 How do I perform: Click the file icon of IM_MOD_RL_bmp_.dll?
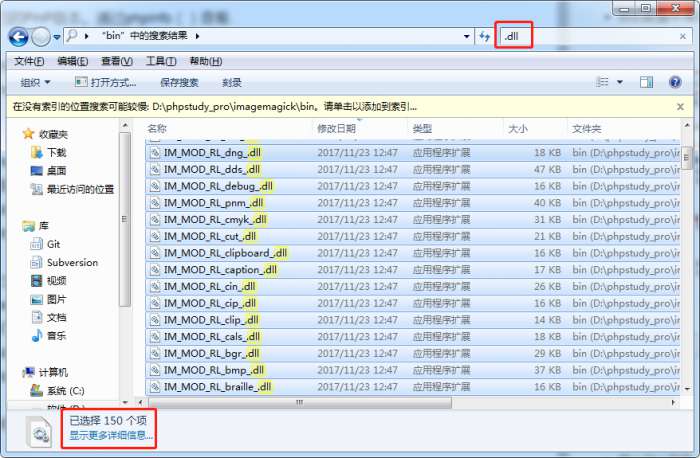pos(154,371)
